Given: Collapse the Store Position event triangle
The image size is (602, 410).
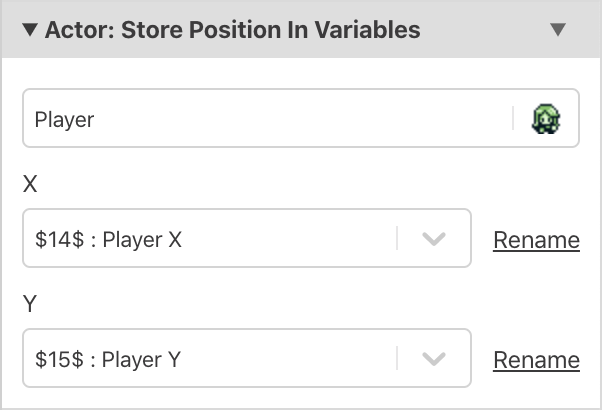Looking at the screenshot, I should [30, 30].
